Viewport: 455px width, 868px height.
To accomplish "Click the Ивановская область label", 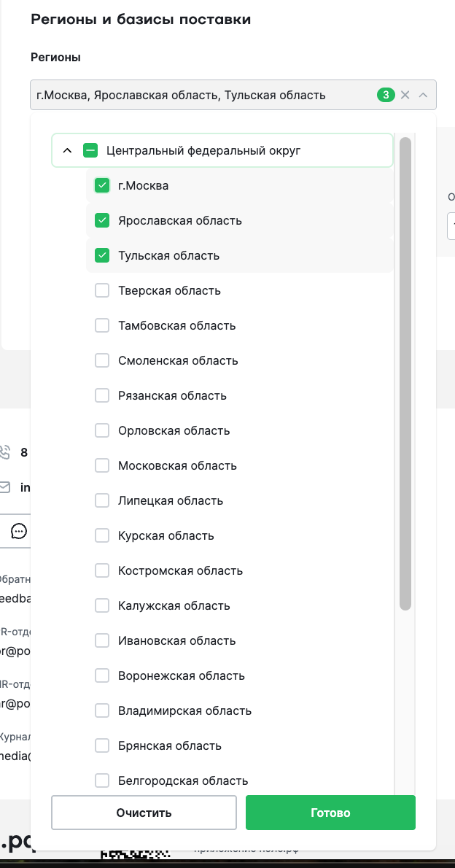I will 177,640.
